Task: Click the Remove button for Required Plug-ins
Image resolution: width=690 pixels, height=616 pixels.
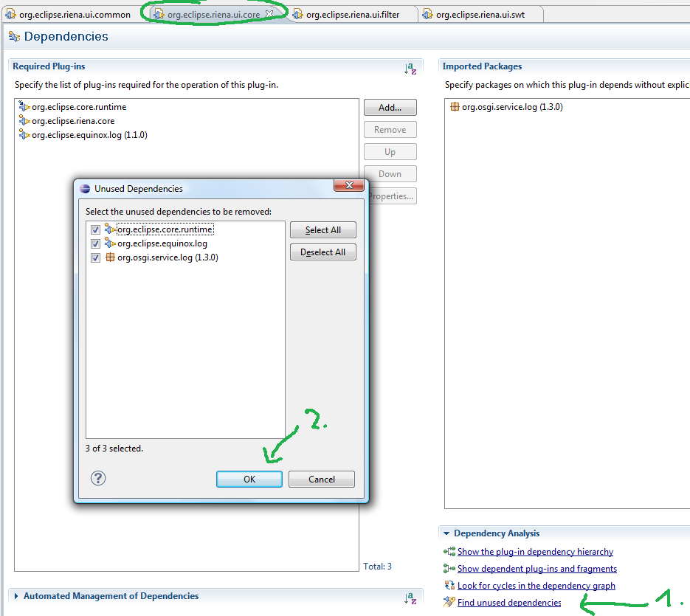Action: [x=390, y=129]
